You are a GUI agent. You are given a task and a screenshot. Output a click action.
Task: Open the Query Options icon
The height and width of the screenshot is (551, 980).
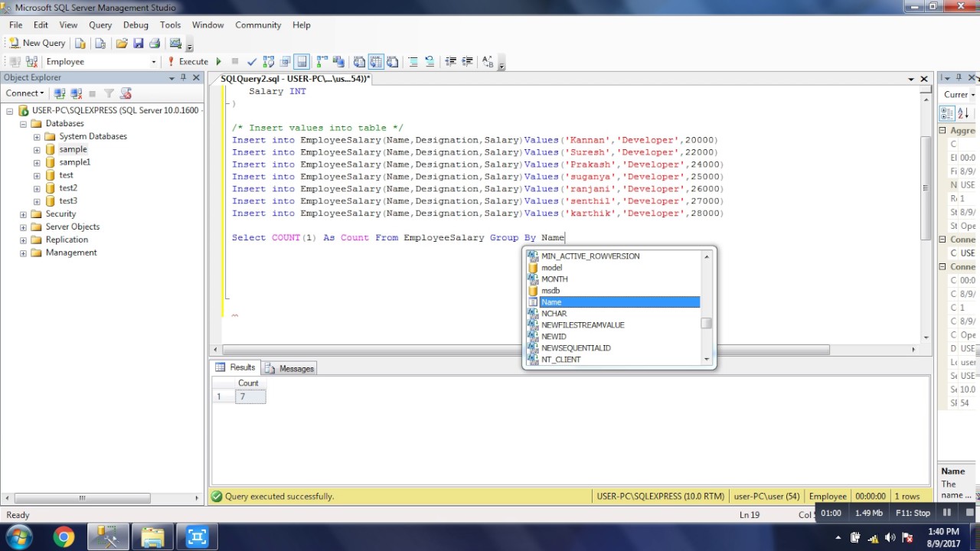click(285, 61)
